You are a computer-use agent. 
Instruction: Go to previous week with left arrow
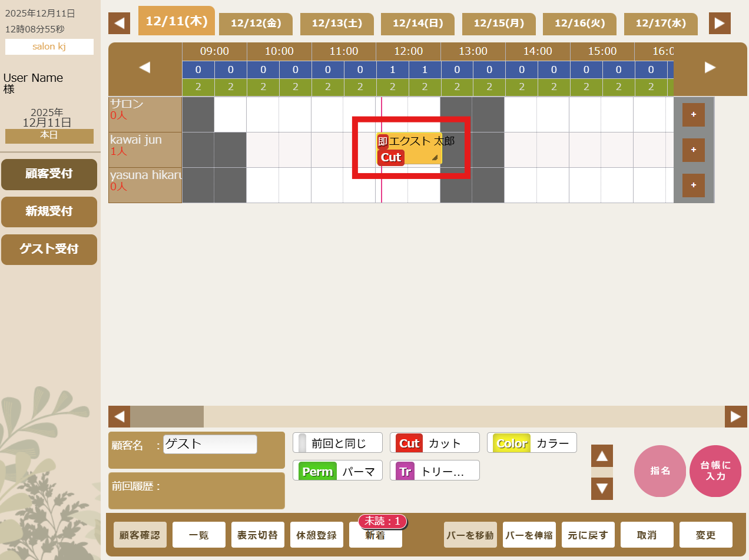point(119,24)
